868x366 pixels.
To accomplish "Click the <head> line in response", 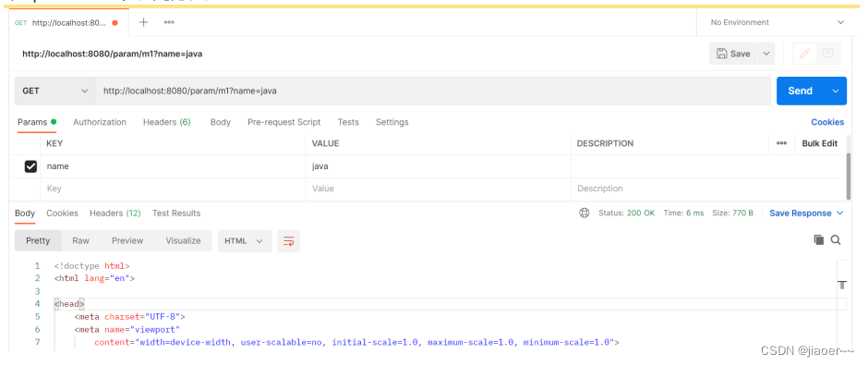I will [69, 304].
